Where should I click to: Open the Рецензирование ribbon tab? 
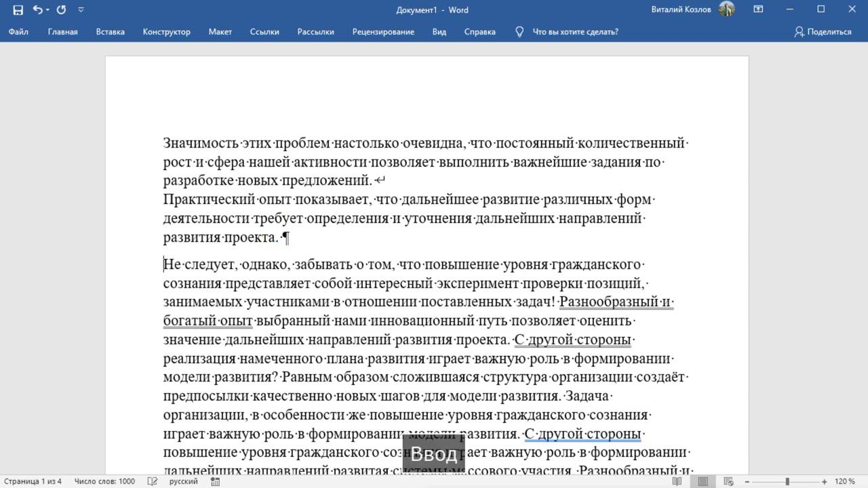click(x=383, y=32)
